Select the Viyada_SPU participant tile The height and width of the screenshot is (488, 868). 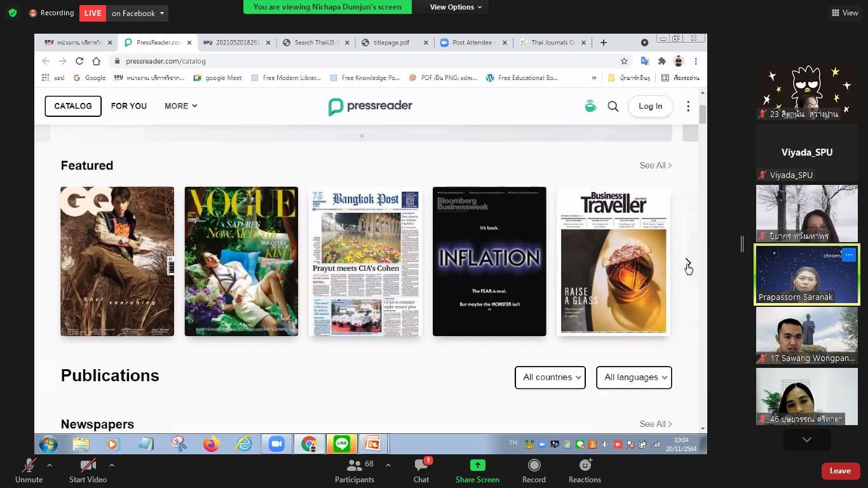click(806, 152)
